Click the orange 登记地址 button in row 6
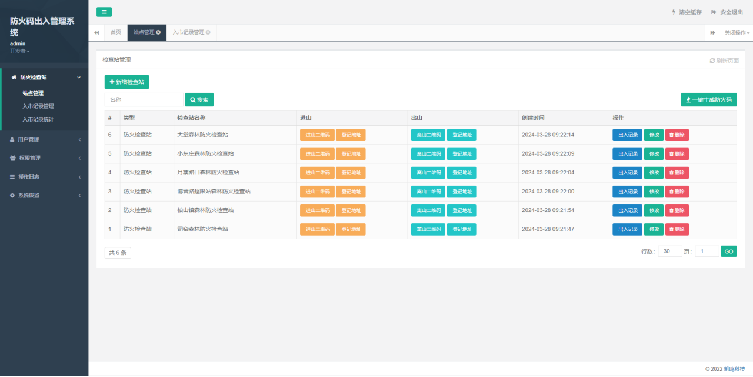Viewport: 753px width, 377px height. 351,135
